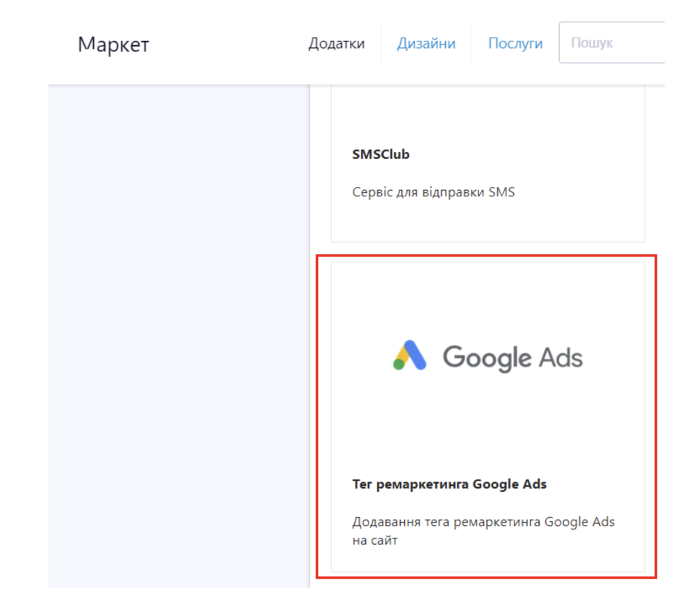Click 'Додавання тега ремаркетинга Google Ads' description
700x601 pixels.
483,531
